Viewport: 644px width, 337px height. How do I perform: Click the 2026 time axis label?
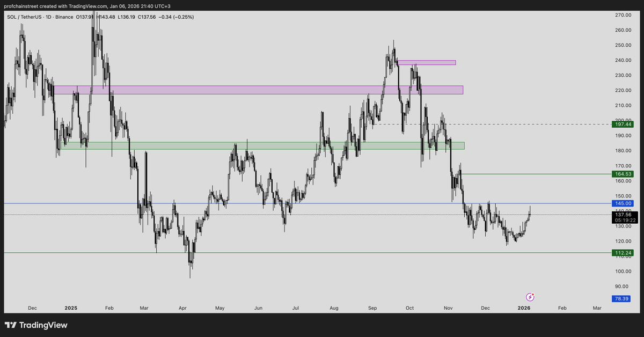(524, 308)
